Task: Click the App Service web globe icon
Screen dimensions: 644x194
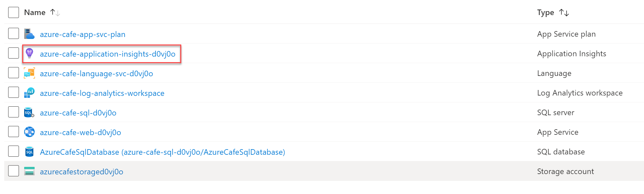Action: [x=29, y=132]
